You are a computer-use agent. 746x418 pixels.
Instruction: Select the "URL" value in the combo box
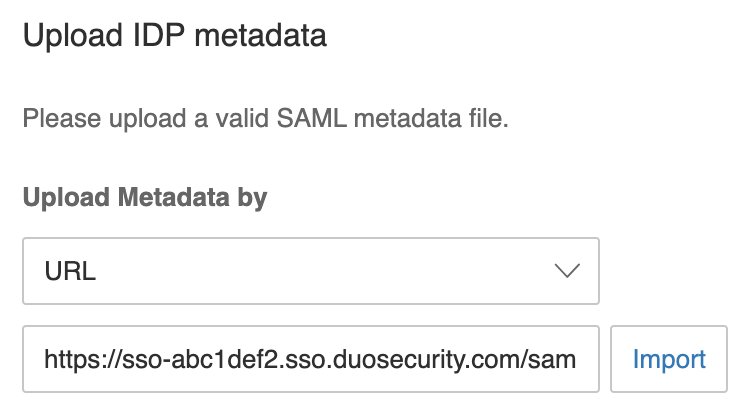tap(70, 272)
